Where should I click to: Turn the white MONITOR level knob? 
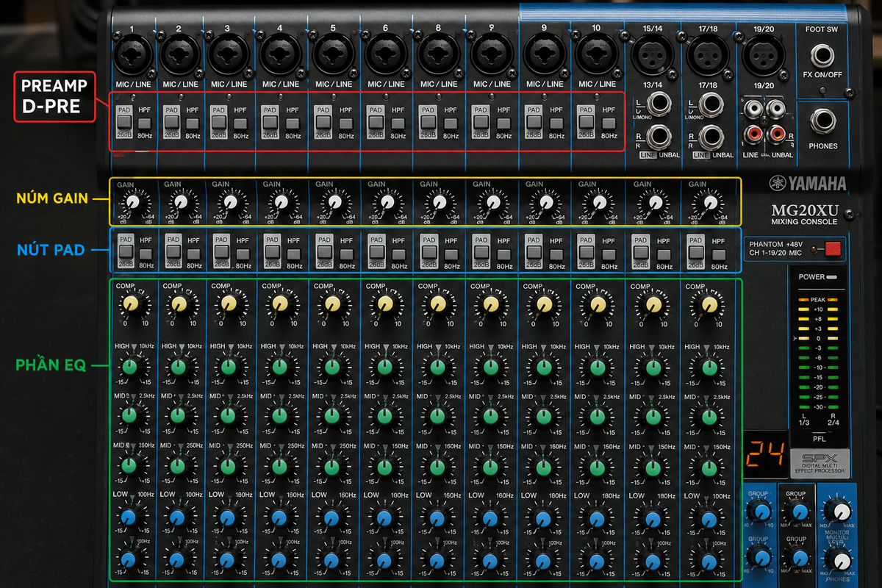point(836,509)
